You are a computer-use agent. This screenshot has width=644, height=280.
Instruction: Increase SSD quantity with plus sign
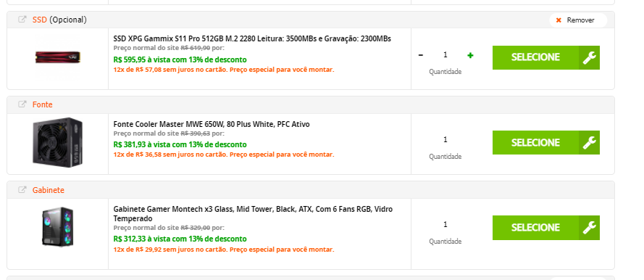click(470, 55)
